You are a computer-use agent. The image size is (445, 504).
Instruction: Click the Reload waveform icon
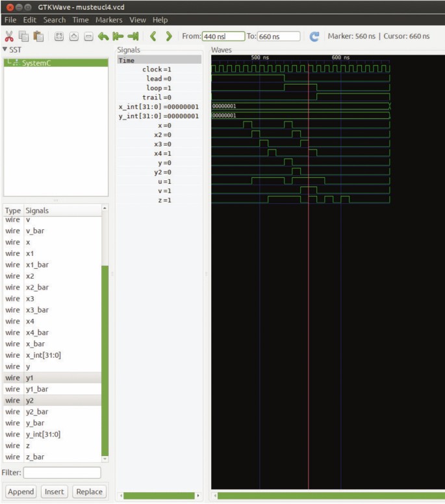click(x=314, y=36)
